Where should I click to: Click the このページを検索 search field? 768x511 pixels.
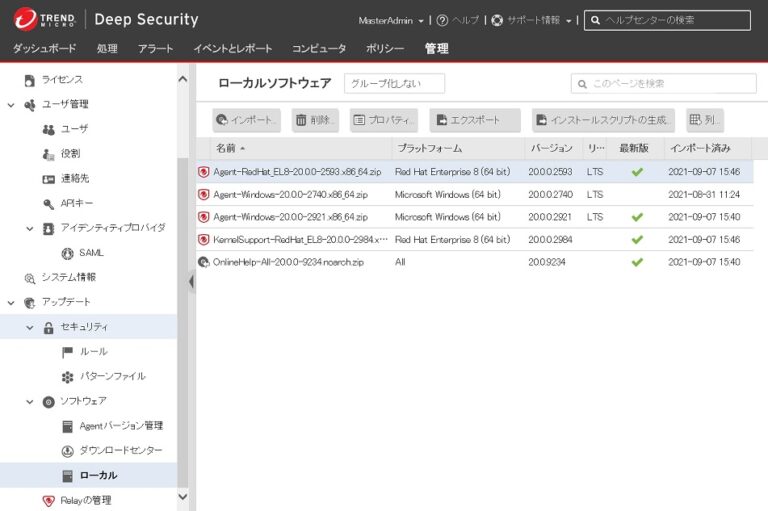(x=664, y=83)
